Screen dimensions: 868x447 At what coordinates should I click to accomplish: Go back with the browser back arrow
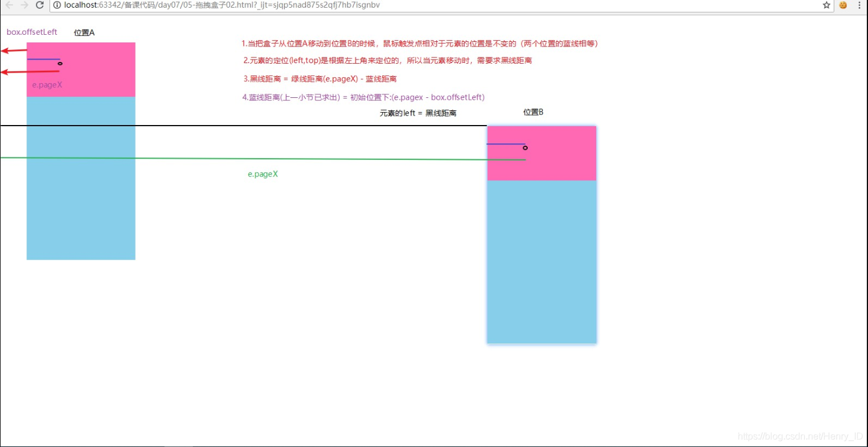9,5
